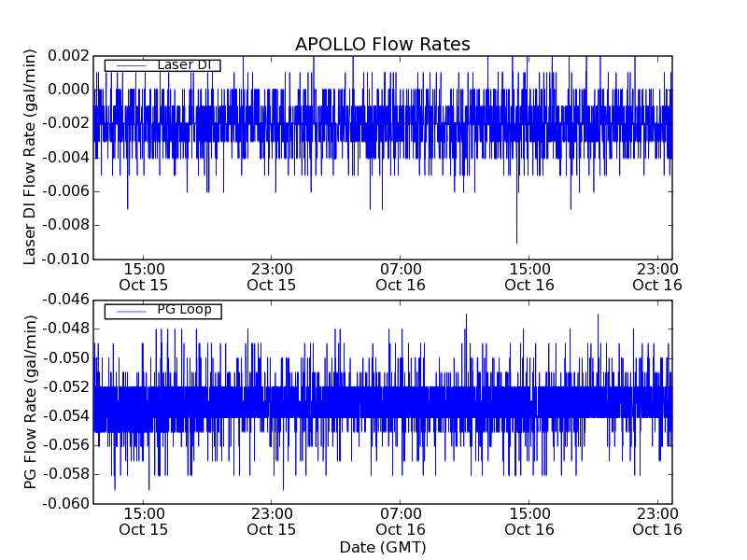The height and width of the screenshot is (560, 747).
Task: Click bottom plot's 15:00 Oct 16 tick label
Action: pyautogui.click(x=529, y=521)
